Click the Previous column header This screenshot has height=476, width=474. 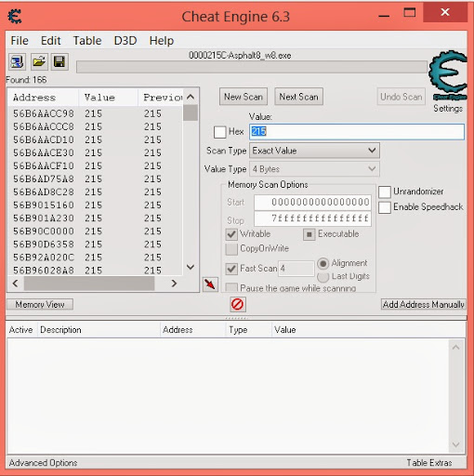point(161,98)
